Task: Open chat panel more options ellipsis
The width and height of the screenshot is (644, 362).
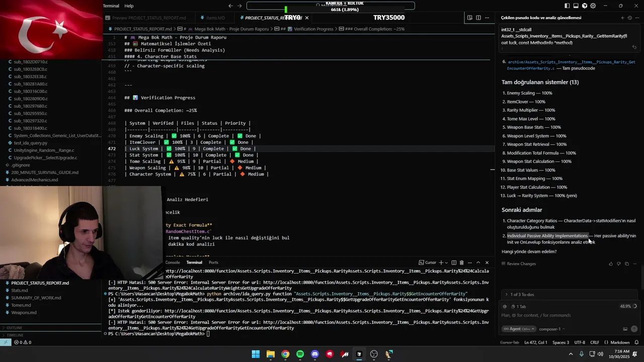Action: pyautogui.click(x=636, y=18)
